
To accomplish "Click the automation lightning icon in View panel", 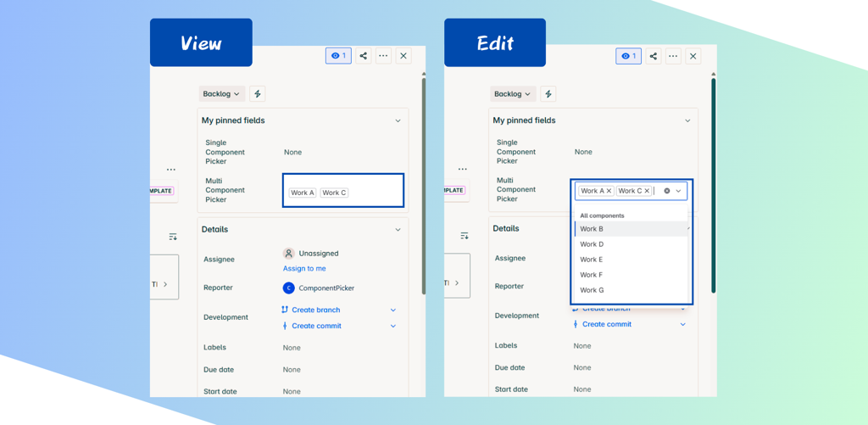I will point(258,94).
